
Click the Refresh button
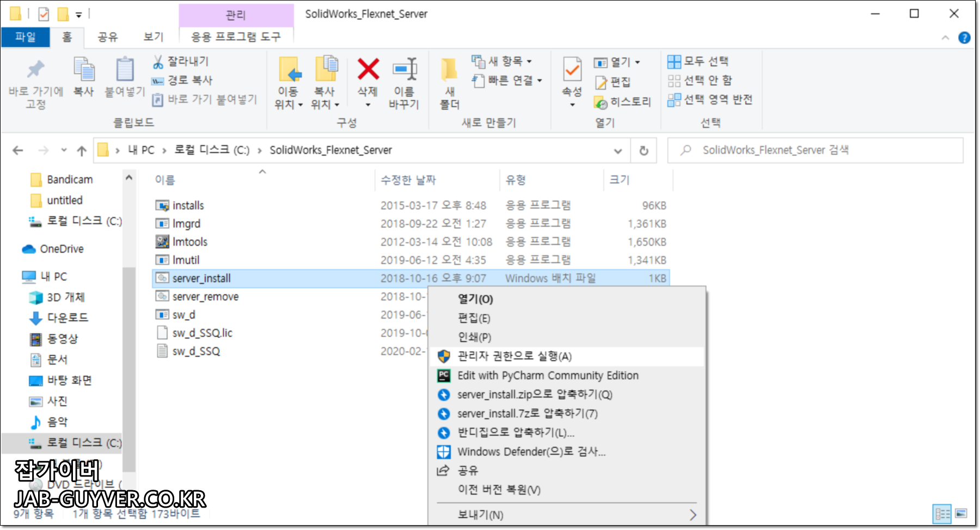[644, 151]
